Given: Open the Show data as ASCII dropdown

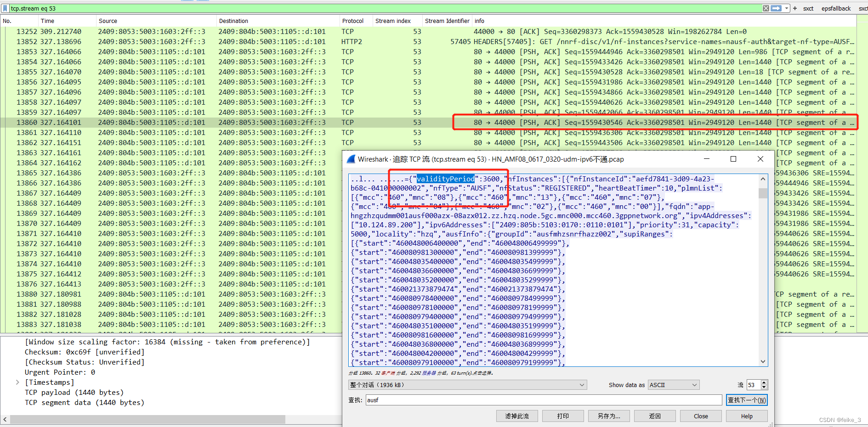Looking at the screenshot, I should (x=674, y=385).
